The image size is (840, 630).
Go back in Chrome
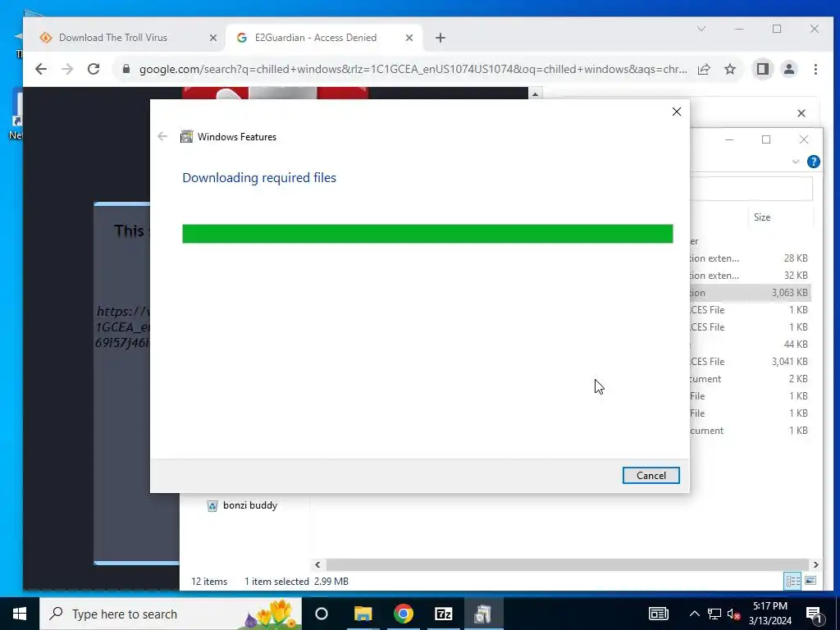tap(41, 69)
